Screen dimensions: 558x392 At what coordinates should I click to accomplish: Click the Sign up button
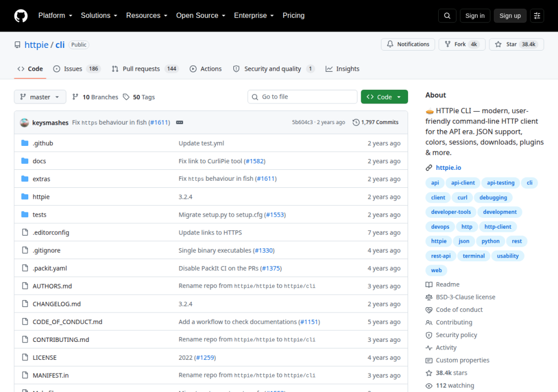pos(510,16)
